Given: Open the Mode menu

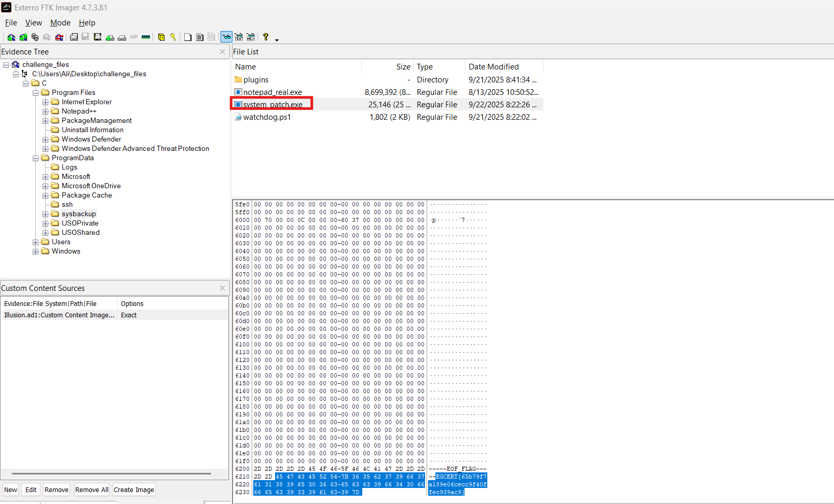Looking at the screenshot, I should 60,23.
